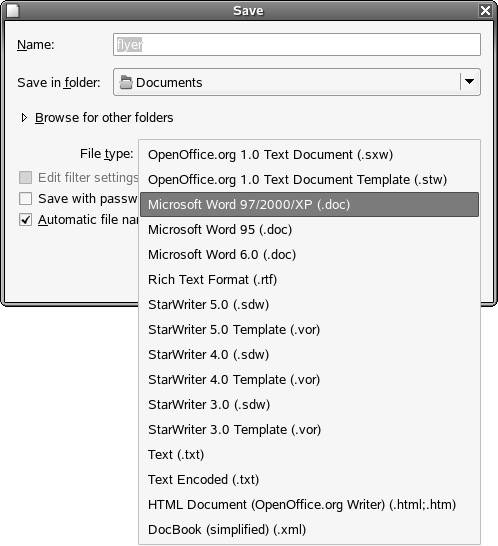Pick Microsoft Word 95 (.doc) format

[x=309, y=229]
